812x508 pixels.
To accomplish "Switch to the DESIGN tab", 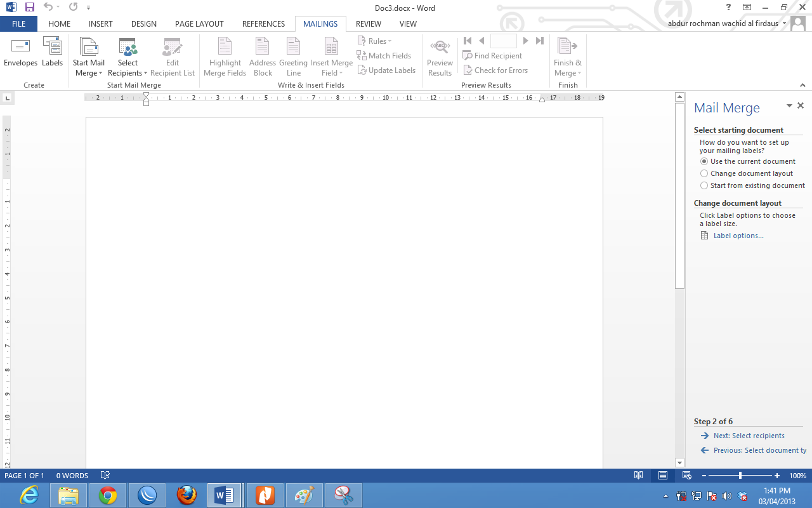I will [144, 24].
